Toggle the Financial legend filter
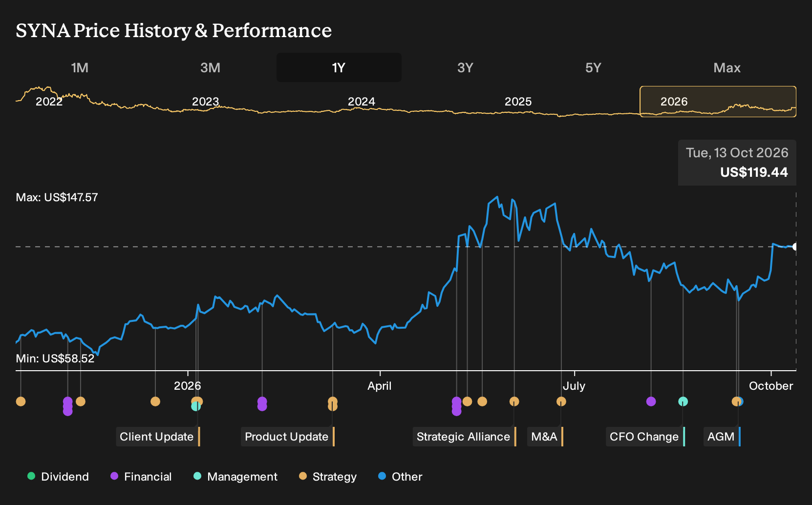 point(141,477)
